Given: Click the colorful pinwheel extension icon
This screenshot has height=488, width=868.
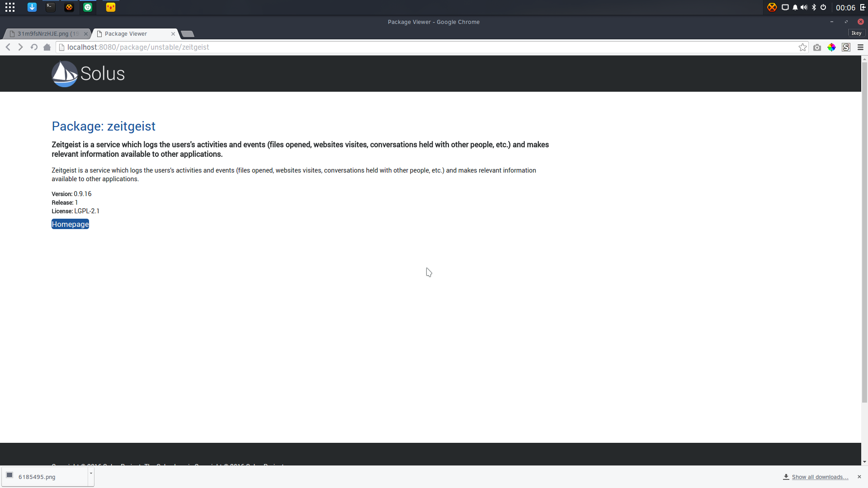Looking at the screenshot, I should tap(831, 47).
